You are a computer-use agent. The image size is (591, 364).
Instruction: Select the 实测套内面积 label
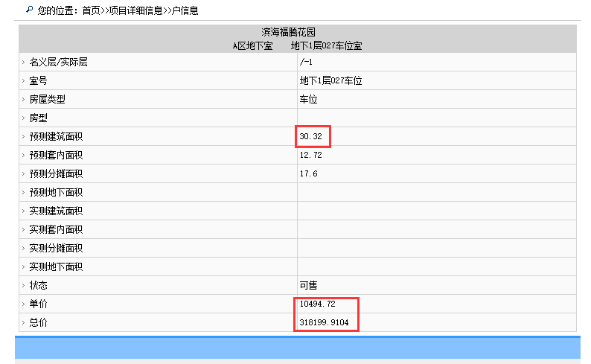point(56,229)
